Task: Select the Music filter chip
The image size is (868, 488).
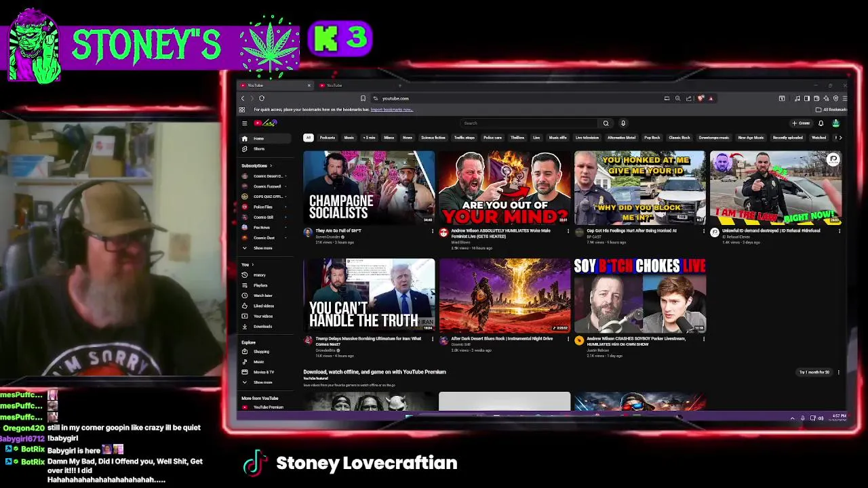Action: coord(349,138)
